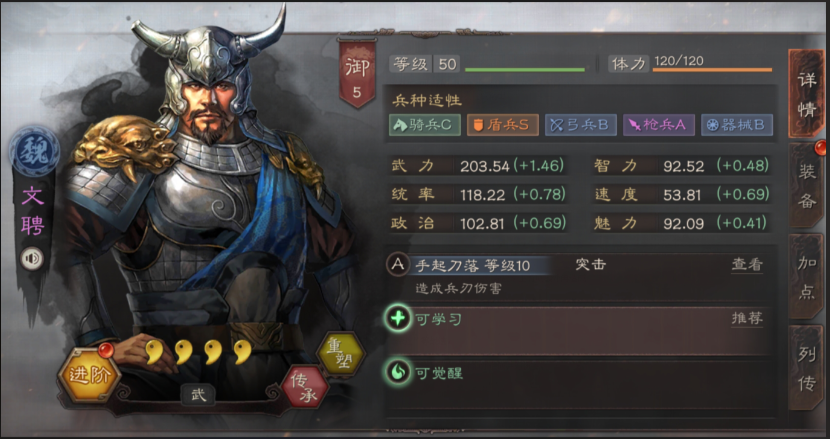Select the 盾兵S troop type badge
The width and height of the screenshot is (830, 439).
coord(503,125)
